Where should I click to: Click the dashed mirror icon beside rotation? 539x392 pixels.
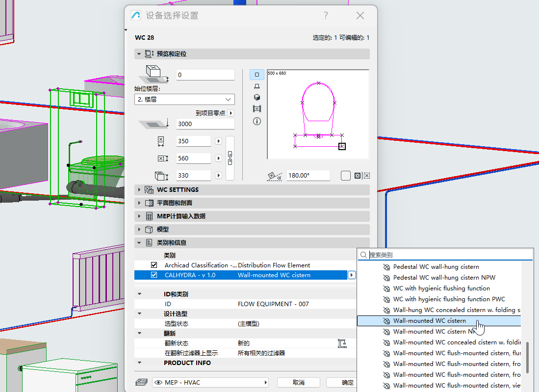pos(367,176)
